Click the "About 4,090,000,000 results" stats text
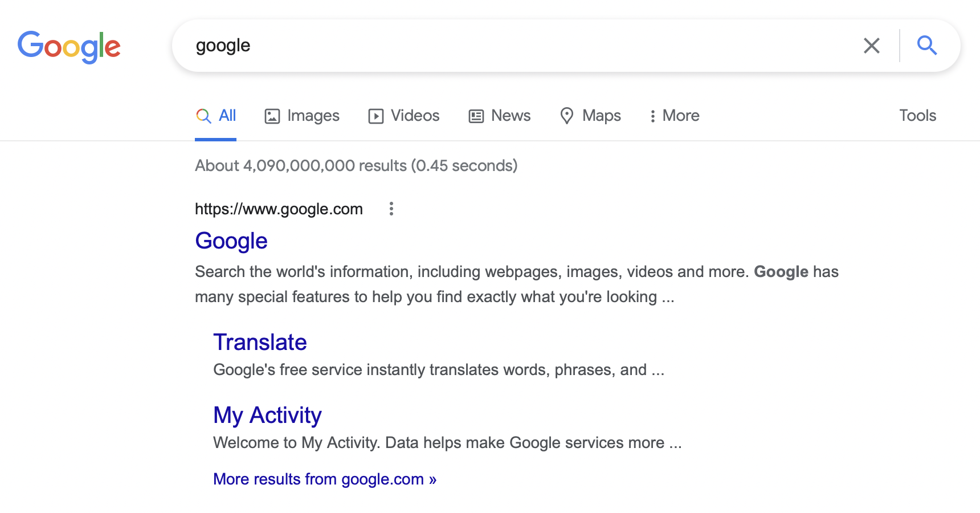 click(x=356, y=166)
